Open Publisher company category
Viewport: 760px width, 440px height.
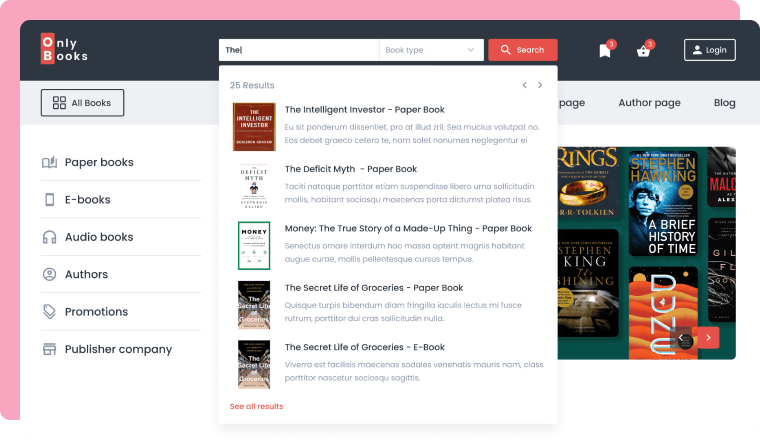pyautogui.click(x=121, y=349)
